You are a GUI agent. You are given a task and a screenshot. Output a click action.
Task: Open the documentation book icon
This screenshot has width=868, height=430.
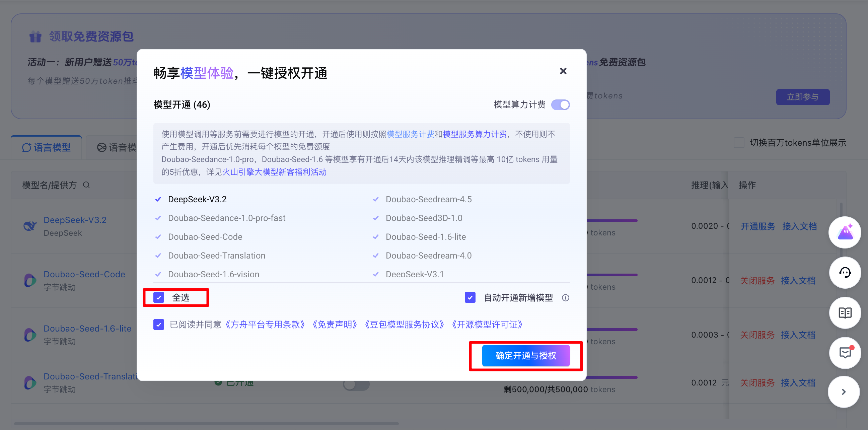[845, 313]
